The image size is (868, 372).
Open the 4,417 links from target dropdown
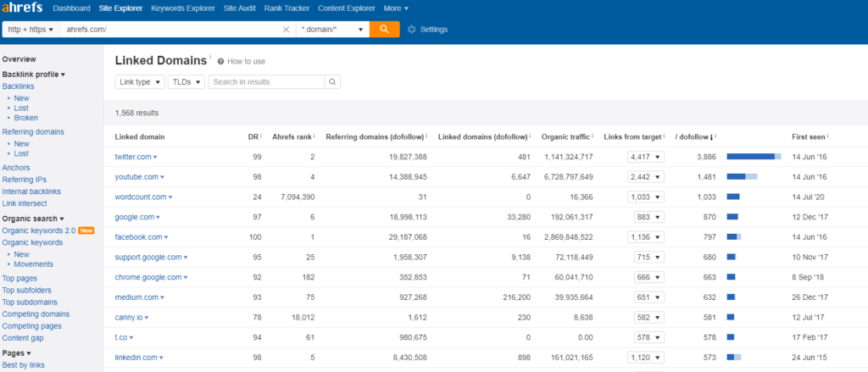[646, 158]
